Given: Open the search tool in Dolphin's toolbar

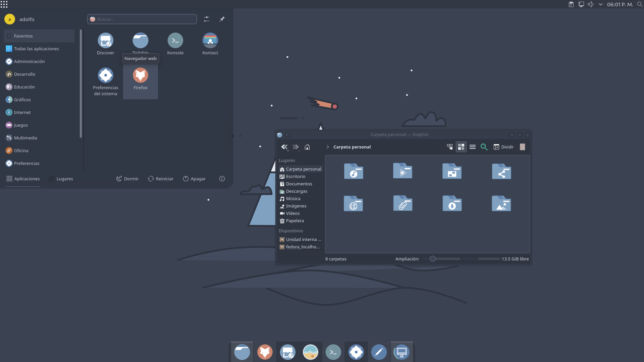Looking at the screenshot, I should [484, 147].
